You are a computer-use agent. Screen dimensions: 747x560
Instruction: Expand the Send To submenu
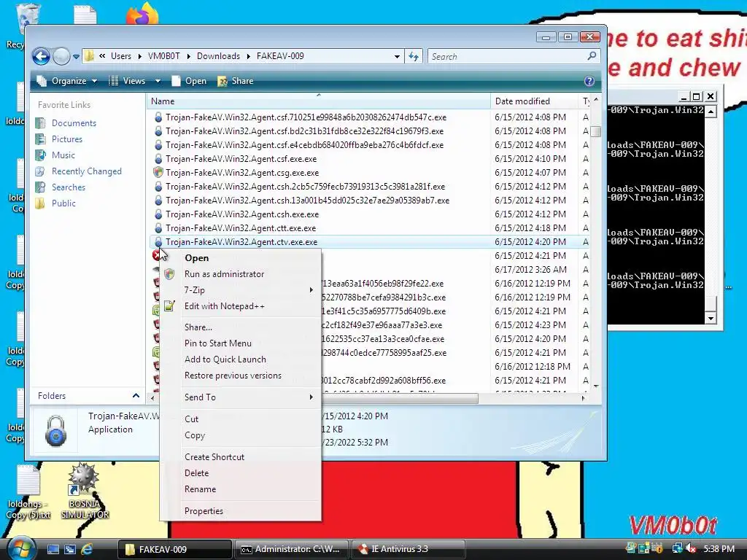(241, 397)
